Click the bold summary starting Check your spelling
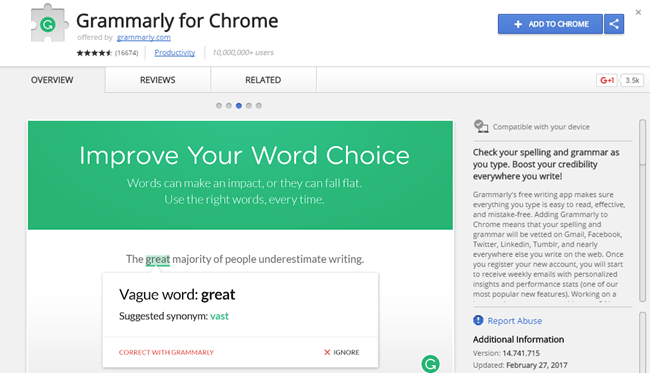Image resolution: width=650 pixels, height=373 pixels. [x=546, y=164]
